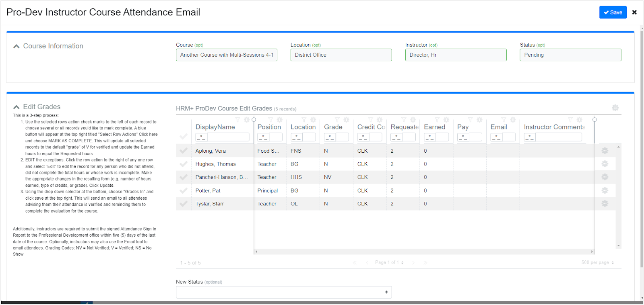The height and width of the screenshot is (305, 644).
Task: Open the 500 per page selector
Action: click(598, 262)
